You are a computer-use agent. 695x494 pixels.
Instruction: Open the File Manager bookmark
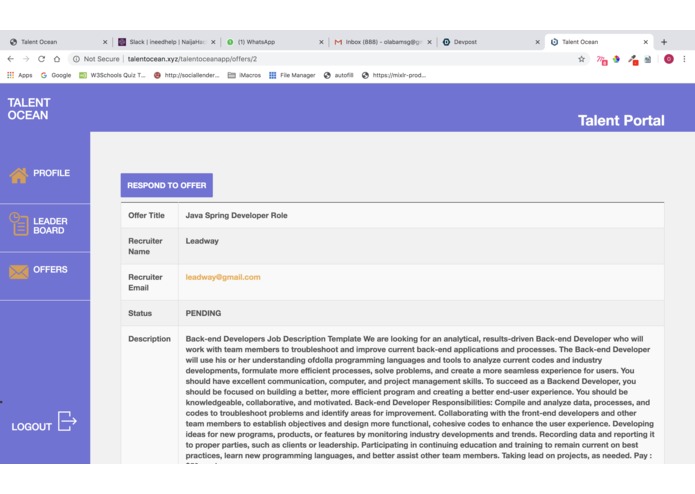pos(293,75)
